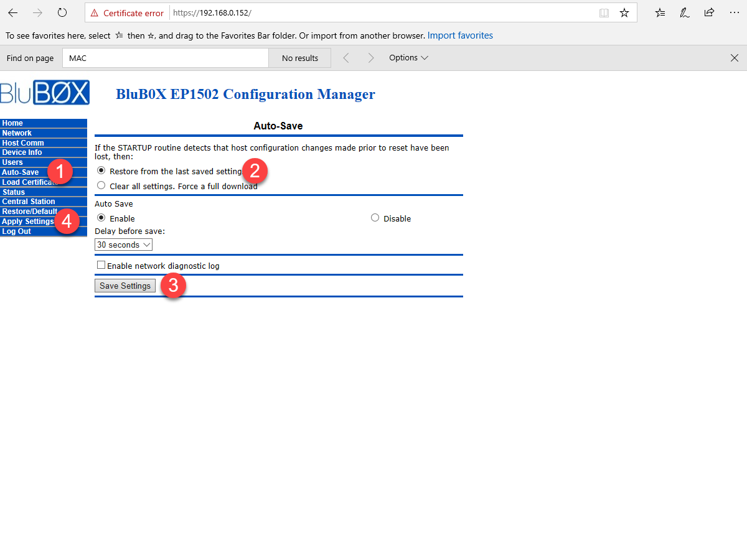This screenshot has width=747, height=560.
Task: Open the Hub favorites pane icon
Action: click(x=660, y=12)
